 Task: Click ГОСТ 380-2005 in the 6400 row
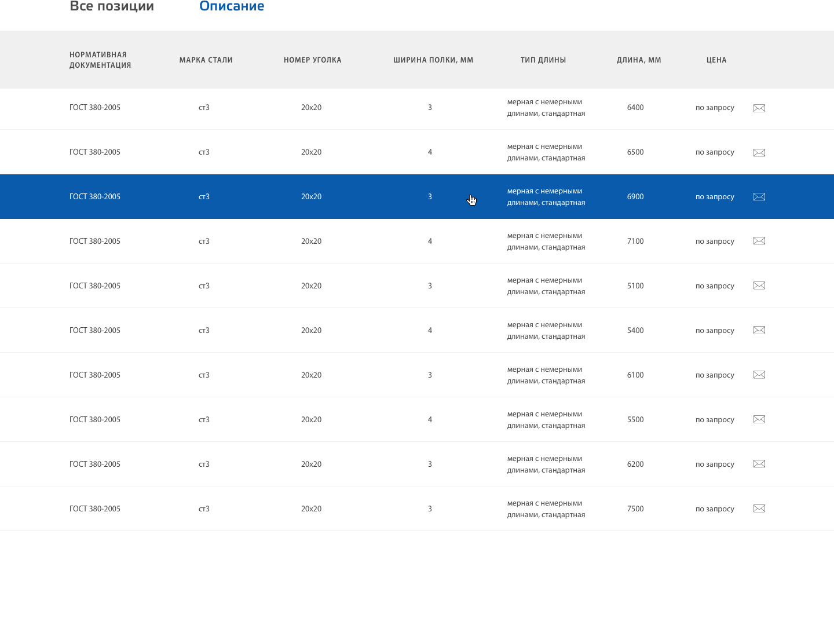click(95, 108)
